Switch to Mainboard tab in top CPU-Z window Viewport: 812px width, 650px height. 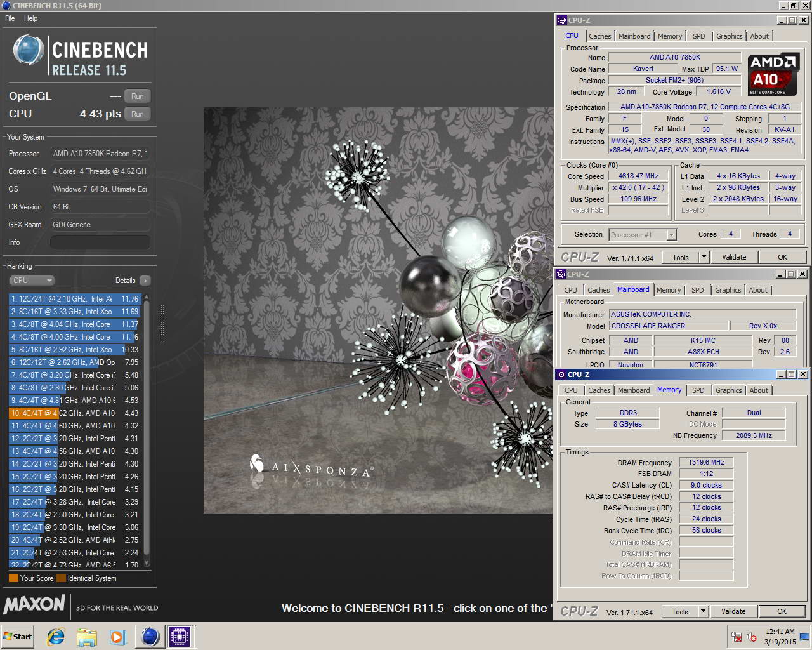click(x=634, y=36)
